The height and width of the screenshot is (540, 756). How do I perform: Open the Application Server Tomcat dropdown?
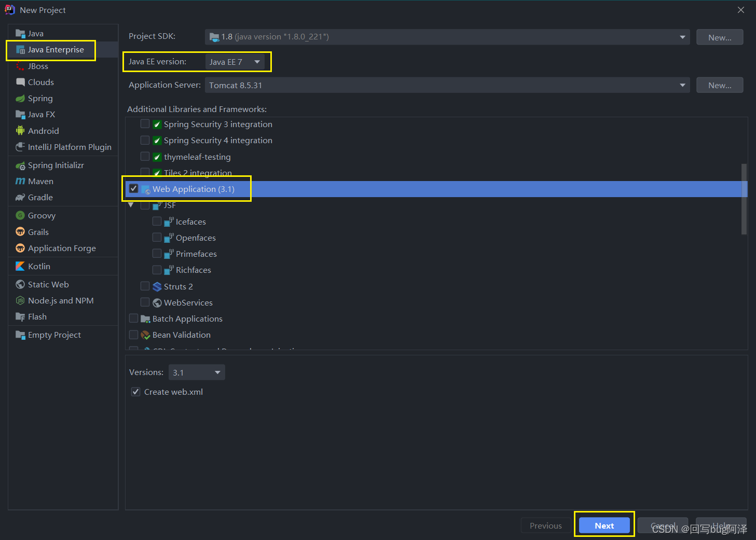[447, 85]
